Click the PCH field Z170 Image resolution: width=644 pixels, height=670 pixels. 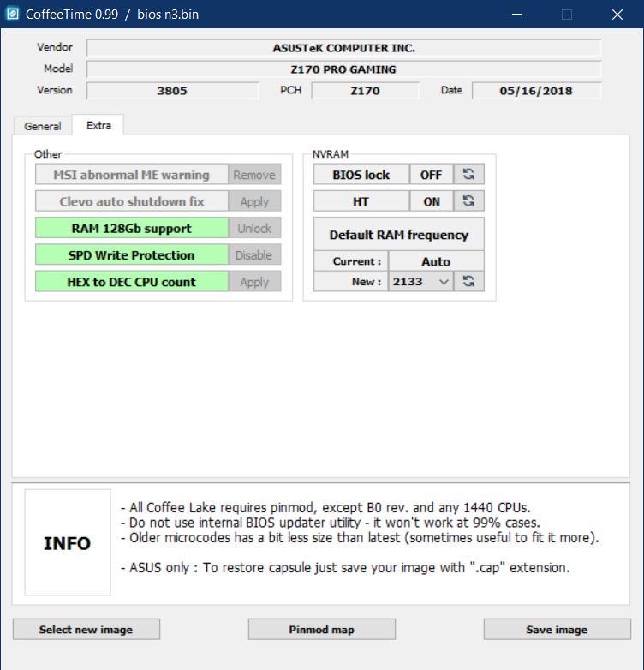tap(365, 90)
